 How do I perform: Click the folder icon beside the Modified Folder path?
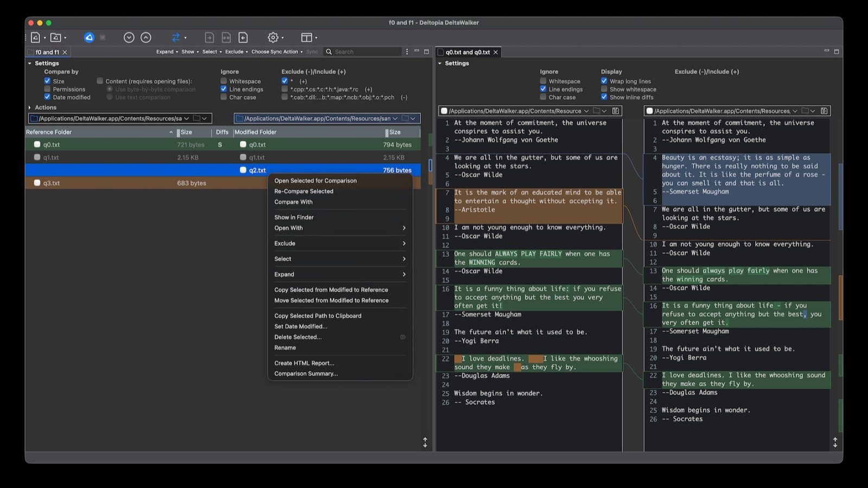point(405,118)
